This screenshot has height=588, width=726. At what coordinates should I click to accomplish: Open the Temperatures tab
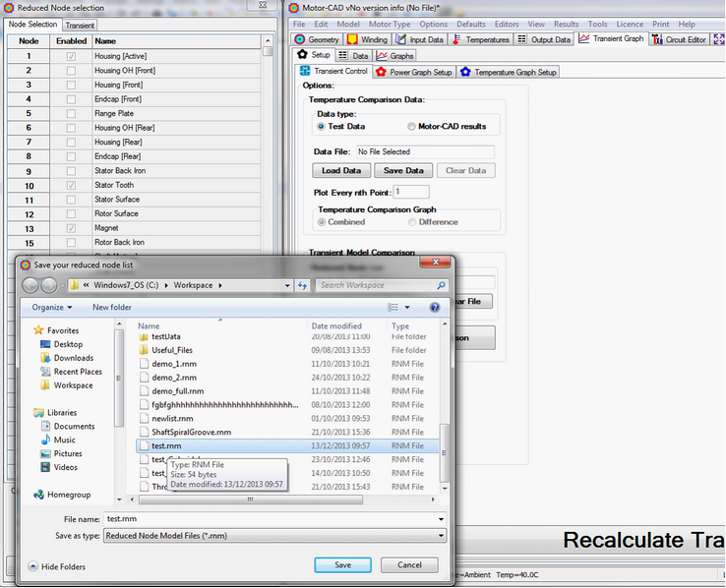tap(481, 39)
